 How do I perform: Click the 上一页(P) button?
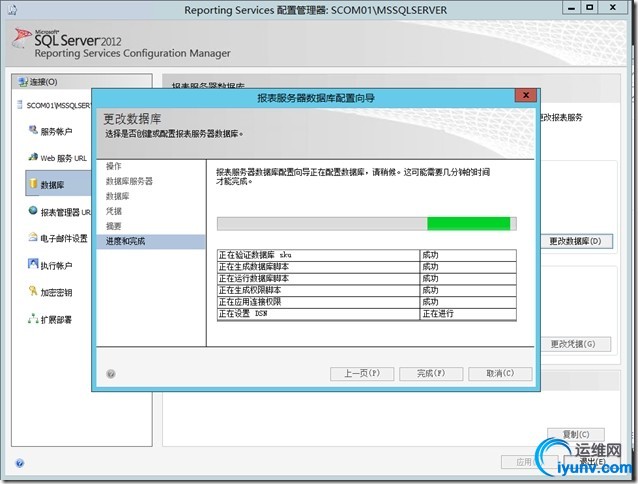coord(362,373)
